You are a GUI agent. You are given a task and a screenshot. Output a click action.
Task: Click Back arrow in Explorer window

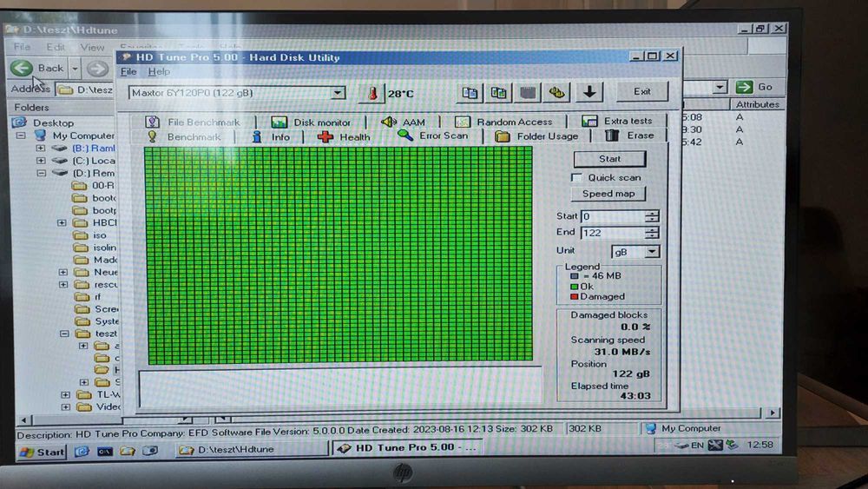[x=22, y=68]
